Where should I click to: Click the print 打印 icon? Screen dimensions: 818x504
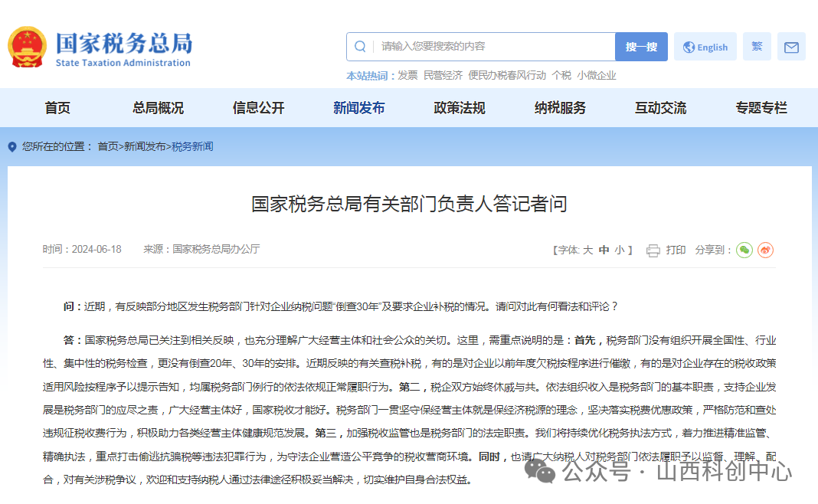[653, 250]
